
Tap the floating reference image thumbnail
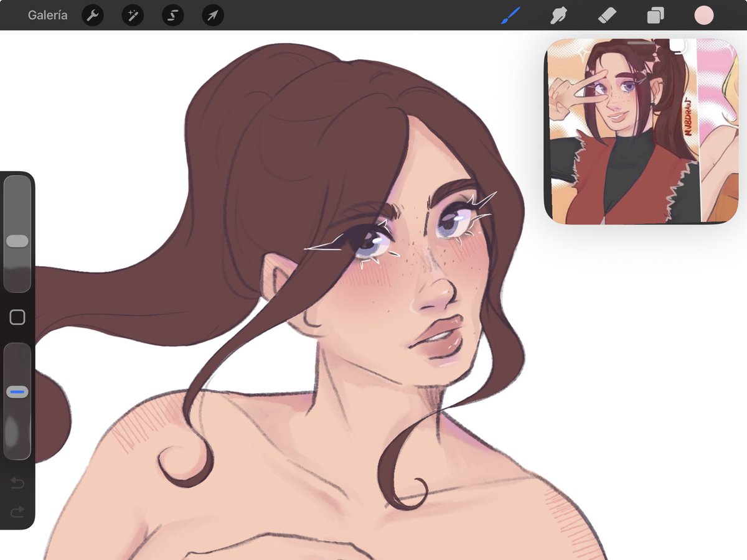(x=641, y=131)
